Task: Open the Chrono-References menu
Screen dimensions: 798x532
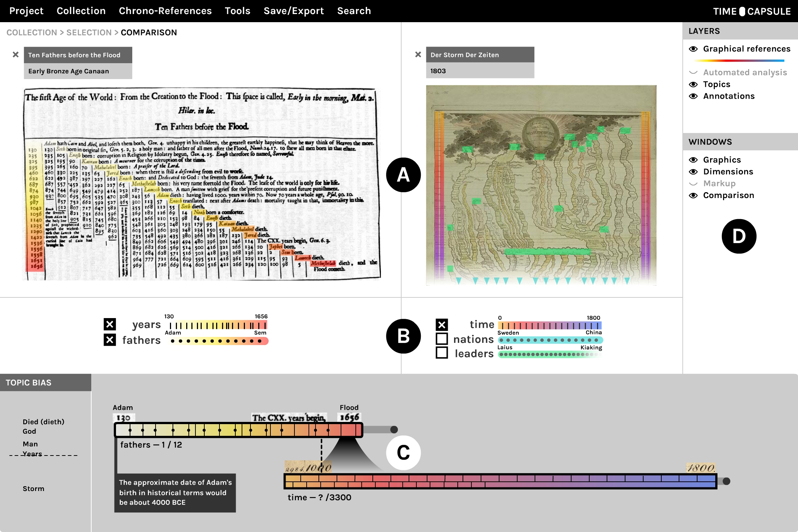Action: (x=165, y=11)
